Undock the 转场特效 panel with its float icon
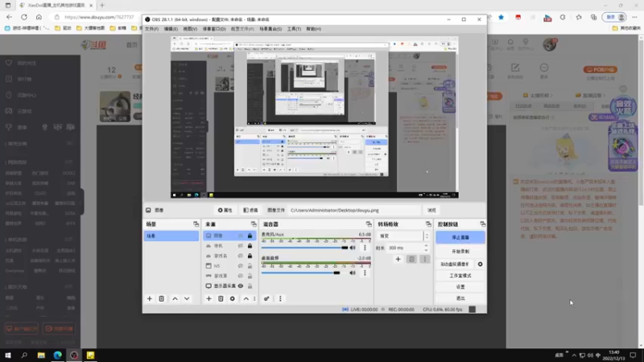This screenshot has width=644, height=362. tap(428, 224)
